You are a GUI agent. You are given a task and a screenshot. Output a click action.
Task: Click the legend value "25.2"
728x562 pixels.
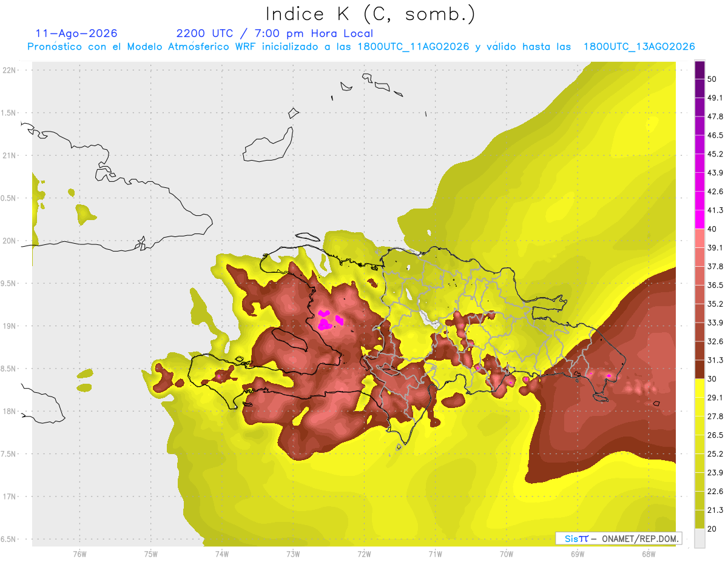[x=715, y=454]
